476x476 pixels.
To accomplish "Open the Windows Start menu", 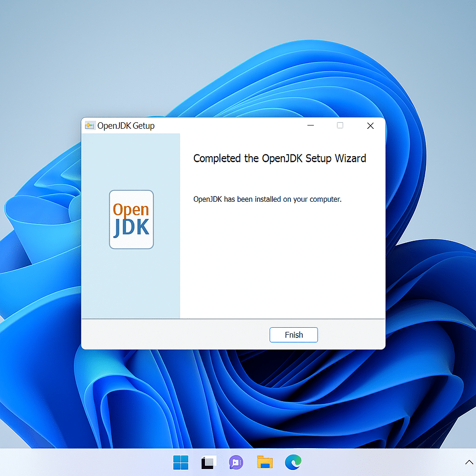I will [x=180, y=462].
